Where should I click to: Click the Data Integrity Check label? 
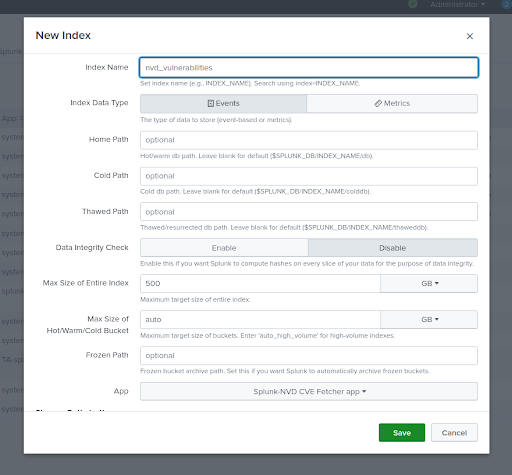pos(92,247)
